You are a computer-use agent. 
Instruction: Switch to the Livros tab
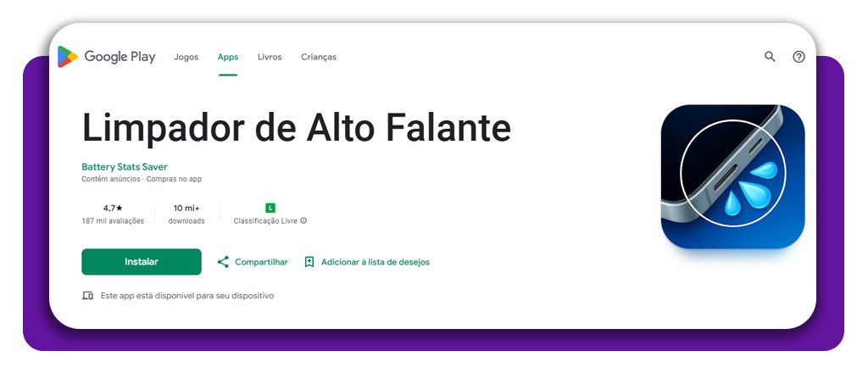pyautogui.click(x=270, y=57)
